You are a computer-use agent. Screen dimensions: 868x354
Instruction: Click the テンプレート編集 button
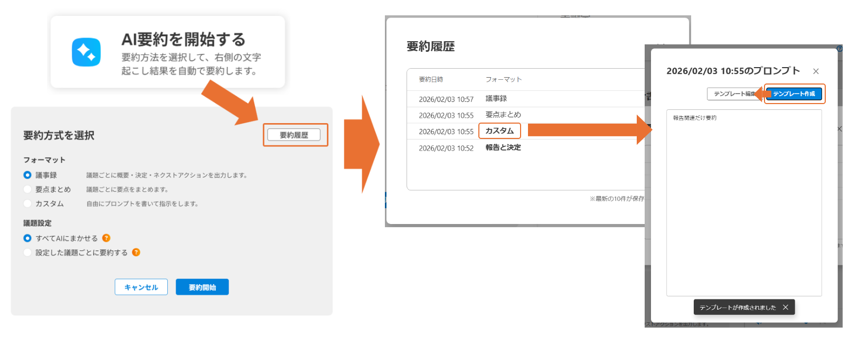[732, 94]
